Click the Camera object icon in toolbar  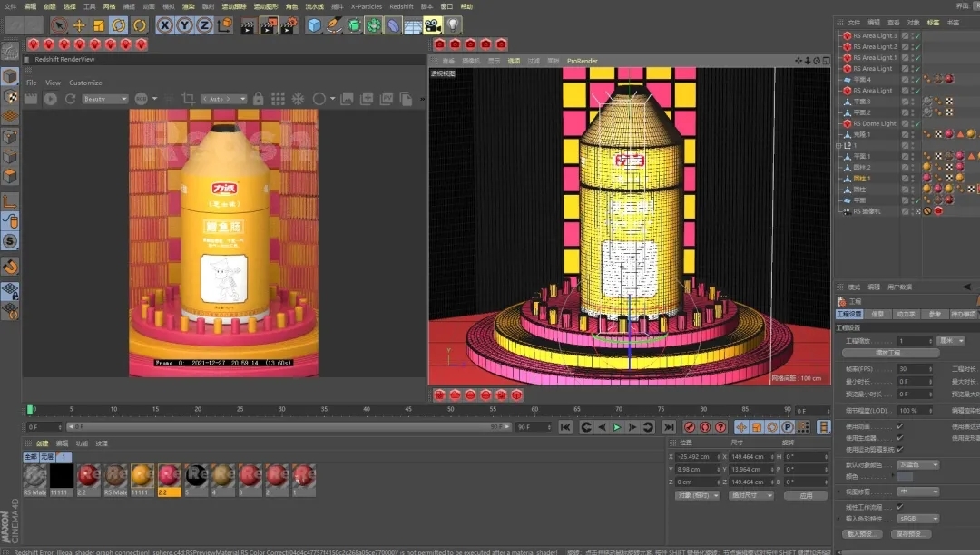[x=433, y=25]
